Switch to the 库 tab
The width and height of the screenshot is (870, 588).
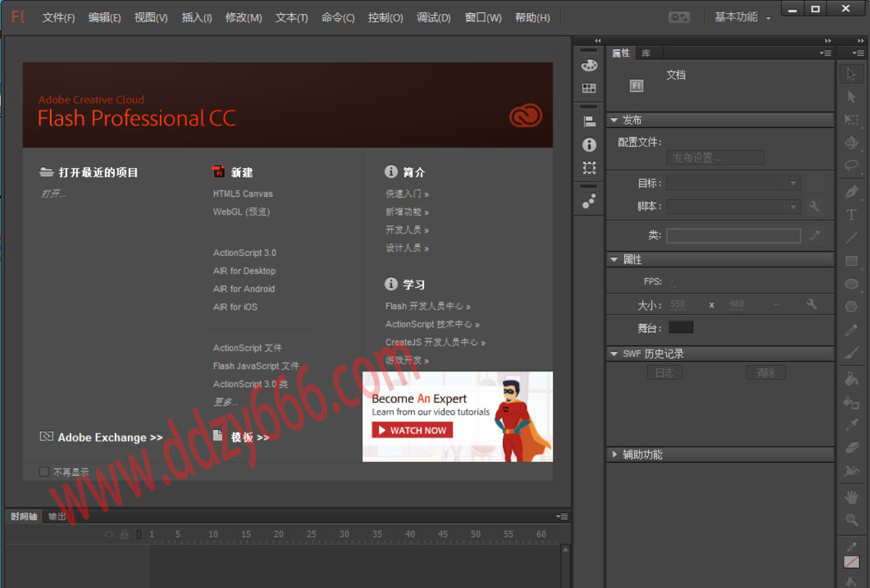[646, 53]
